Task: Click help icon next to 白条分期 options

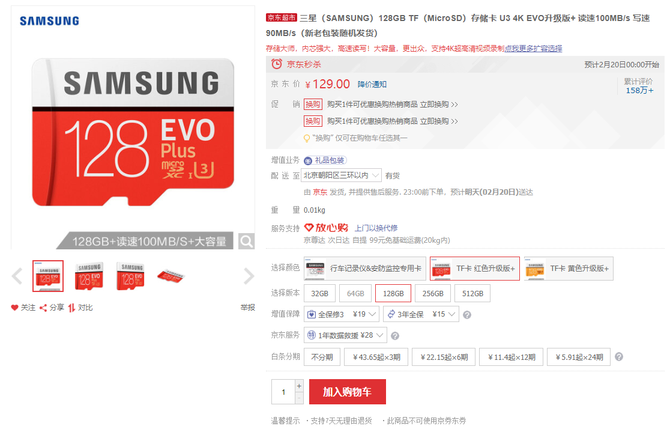Action: coord(619,357)
